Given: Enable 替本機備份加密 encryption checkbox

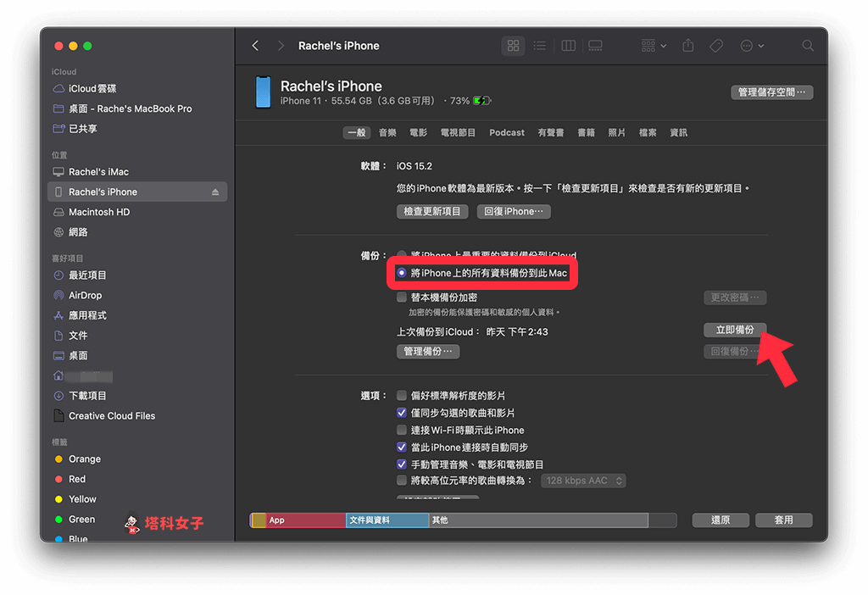Looking at the screenshot, I should click(x=402, y=297).
